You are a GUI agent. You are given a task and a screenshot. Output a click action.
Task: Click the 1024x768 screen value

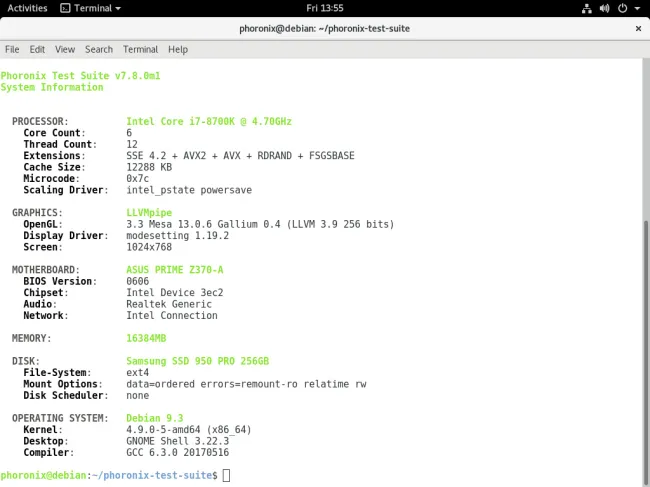[x=149, y=247]
